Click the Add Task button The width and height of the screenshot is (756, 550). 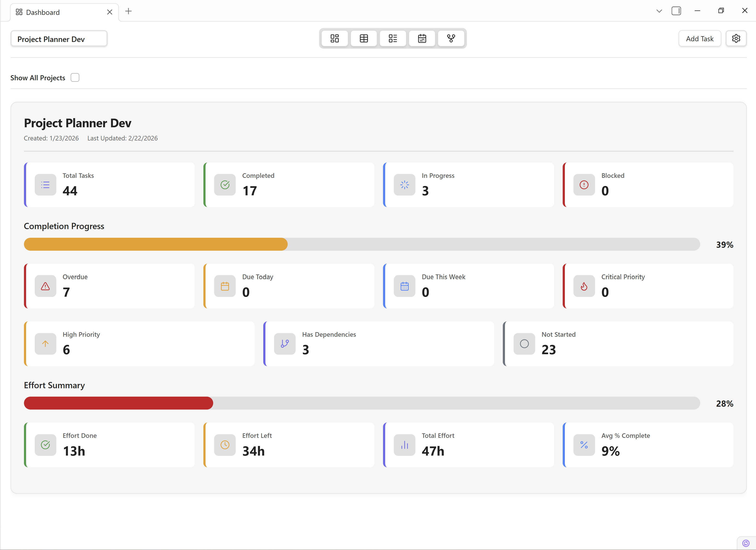699,38
